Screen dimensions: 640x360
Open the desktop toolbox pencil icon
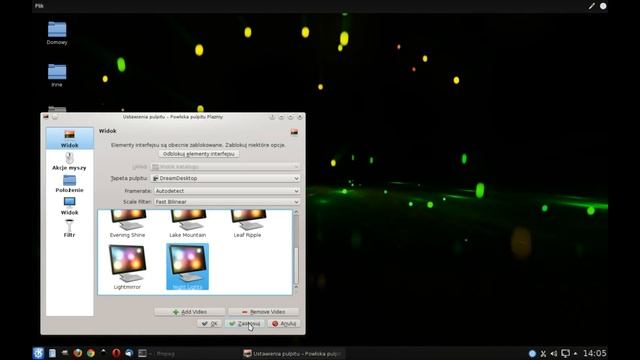591,6
